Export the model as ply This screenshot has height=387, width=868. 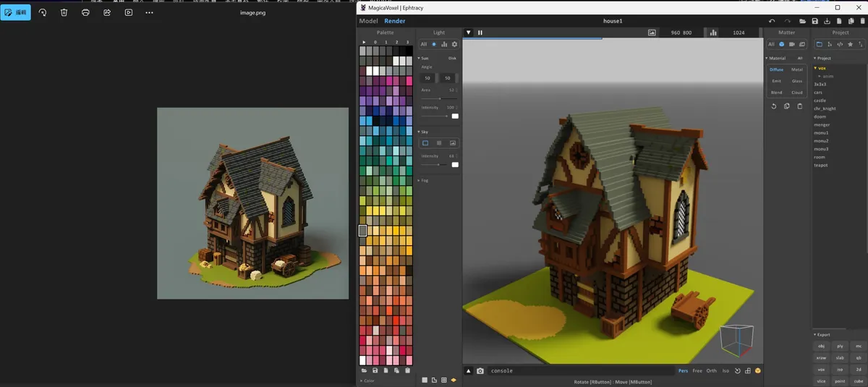pyautogui.click(x=840, y=346)
